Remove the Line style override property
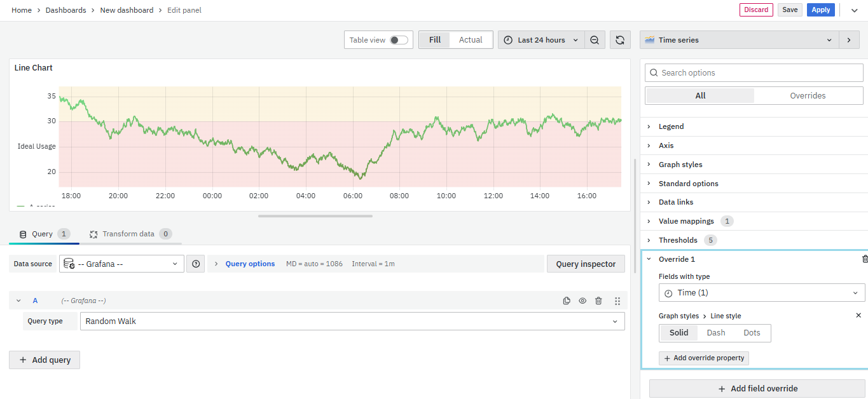Screen dimensions: 868x399 [x=858, y=316]
